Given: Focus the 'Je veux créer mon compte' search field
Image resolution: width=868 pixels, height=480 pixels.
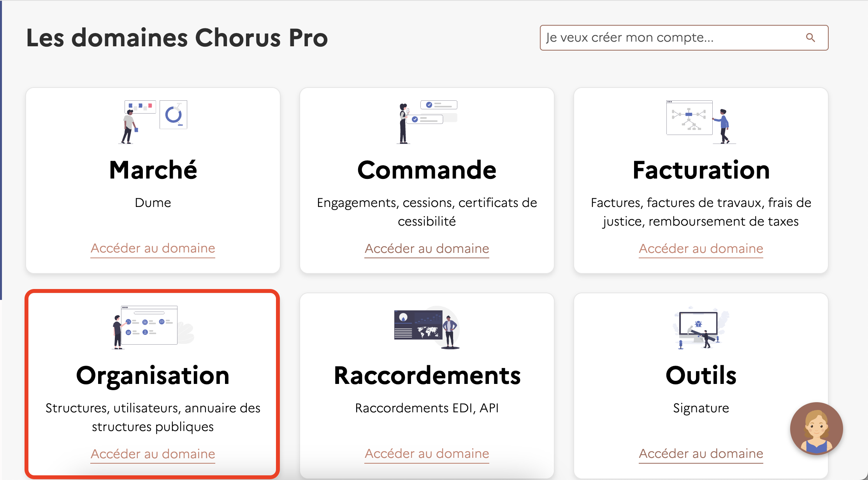Looking at the screenshot, I should coord(684,38).
